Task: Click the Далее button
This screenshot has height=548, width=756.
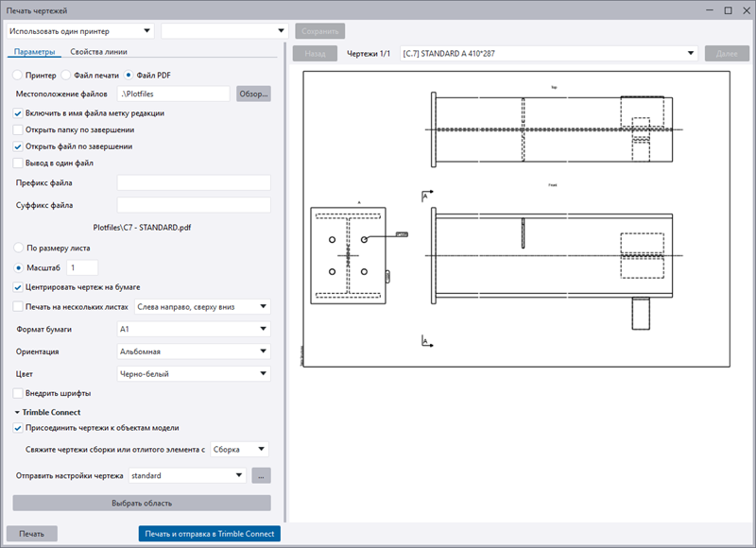Action: (727, 54)
